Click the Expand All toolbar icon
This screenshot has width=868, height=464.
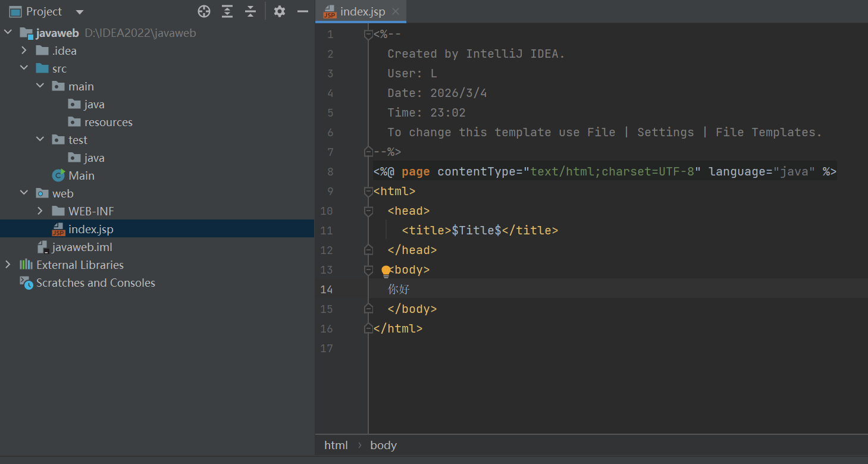(x=227, y=11)
